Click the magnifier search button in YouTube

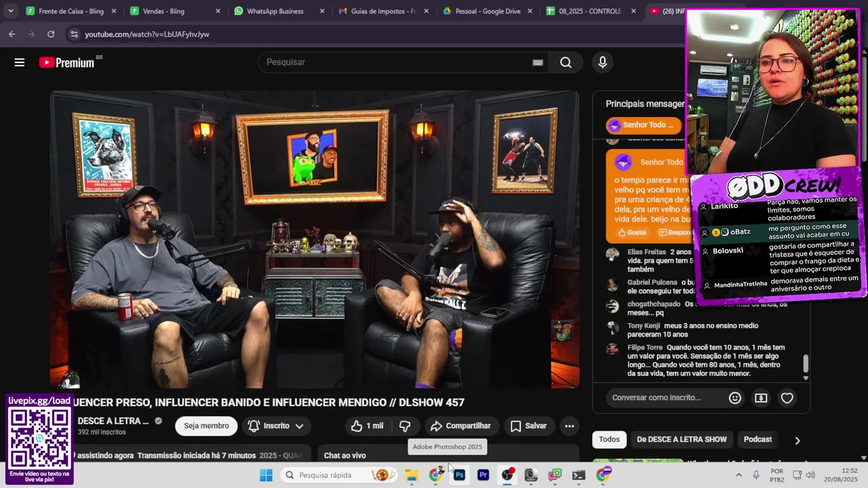[566, 62]
